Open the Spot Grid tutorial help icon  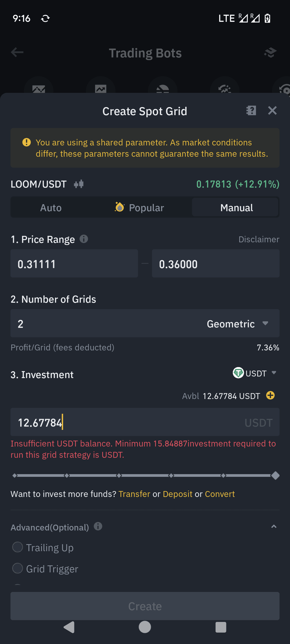coord(251,111)
